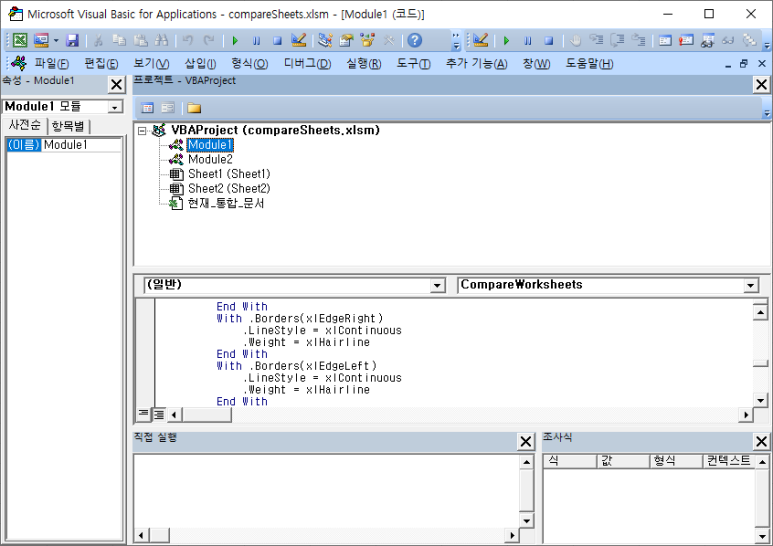Toggle Folders in project explorer
The image size is (773, 546).
coord(194,108)
